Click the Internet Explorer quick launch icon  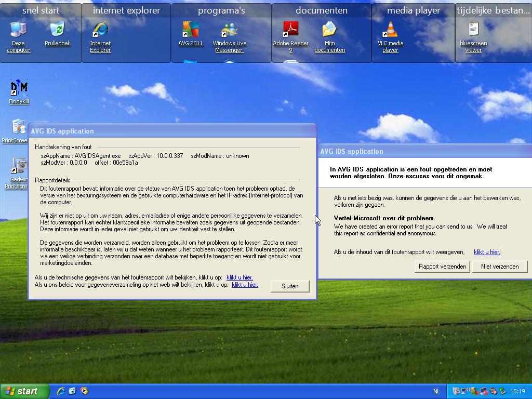[61, 391]
